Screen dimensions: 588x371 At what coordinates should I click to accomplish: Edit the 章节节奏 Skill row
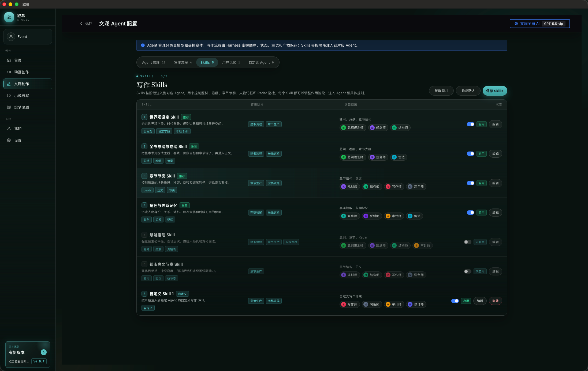[495, 183]
